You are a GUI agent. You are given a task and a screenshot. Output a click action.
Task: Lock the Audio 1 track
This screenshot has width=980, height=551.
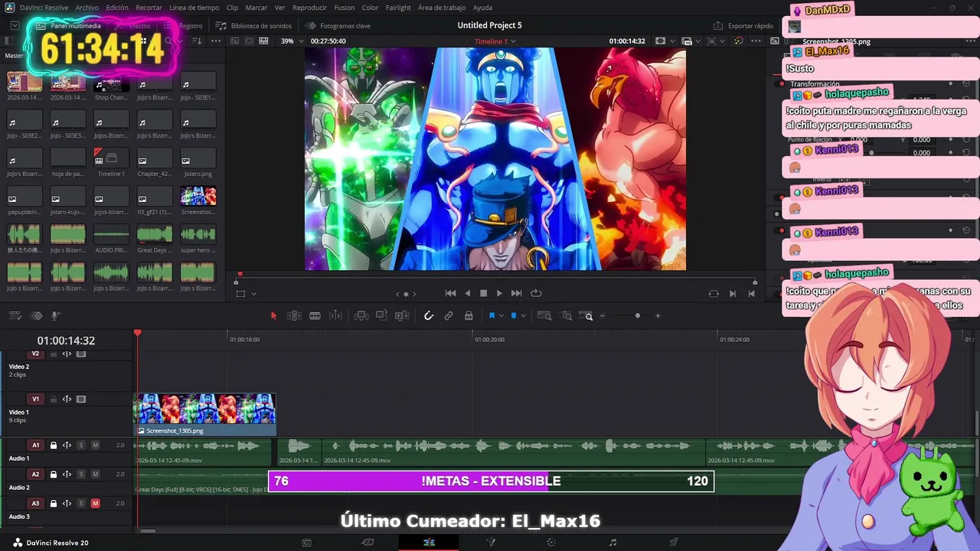tap(54, 445)
